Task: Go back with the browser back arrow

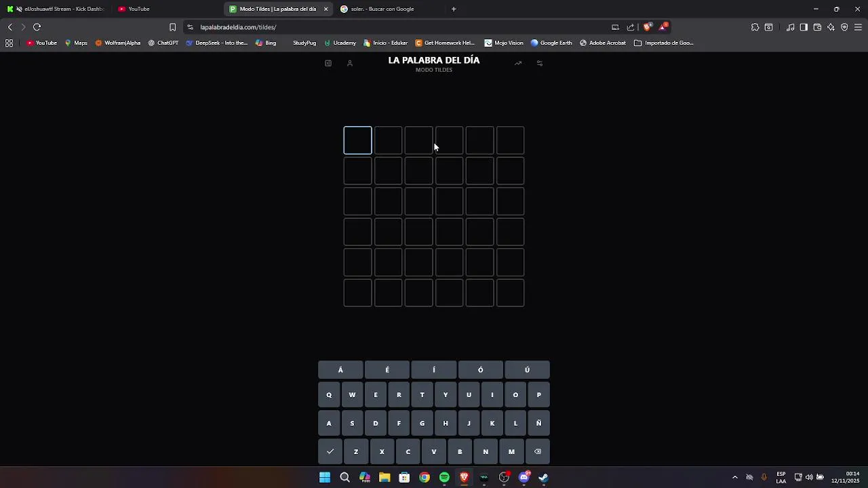Action: click(9, 27)
